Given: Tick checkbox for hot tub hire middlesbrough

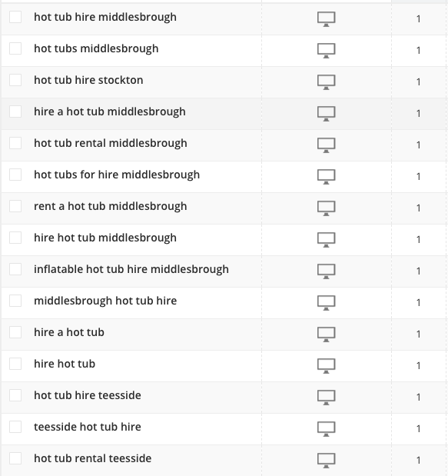Looking at the screenshot, I should [x=15, y=17].
